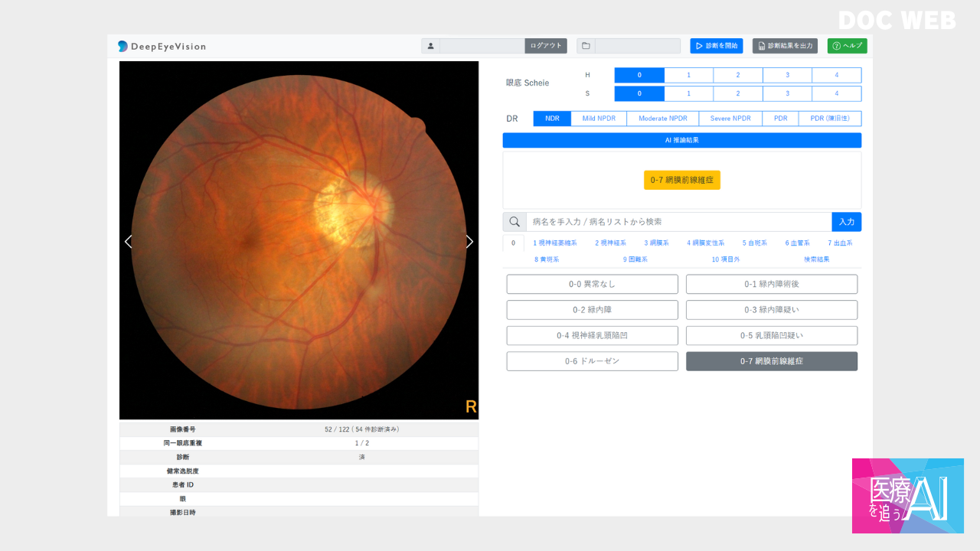This screenshot has height=551, width=980.
Task: Open the 2 視神経系 tab
Action: click(610, 243)
